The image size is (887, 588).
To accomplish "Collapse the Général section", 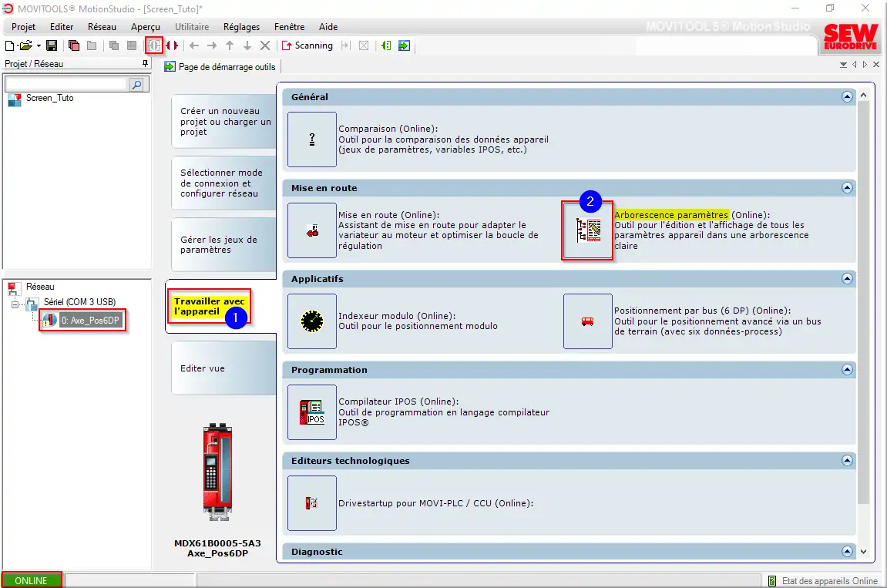I will pos(847,97).
